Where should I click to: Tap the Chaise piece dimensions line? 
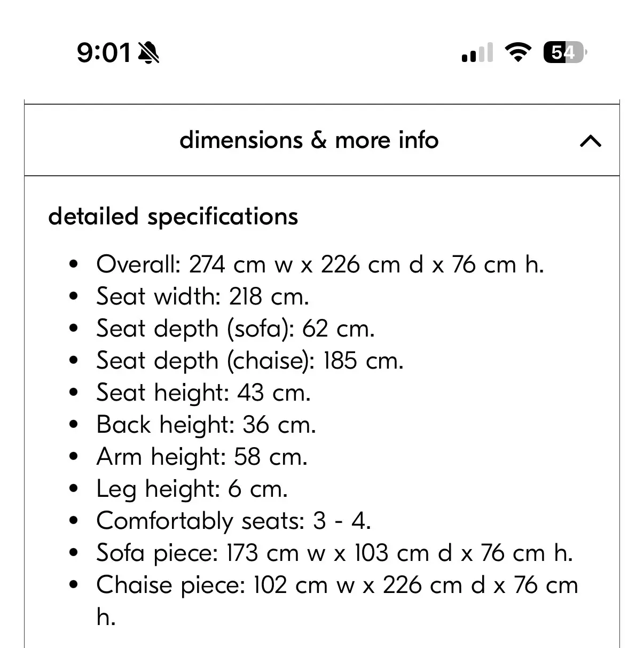(x=337, y=585)
